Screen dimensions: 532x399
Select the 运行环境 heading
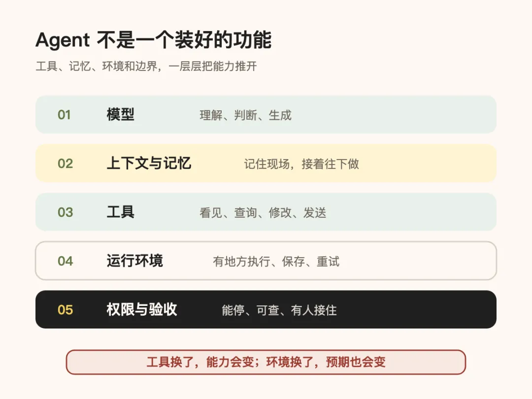134,261
